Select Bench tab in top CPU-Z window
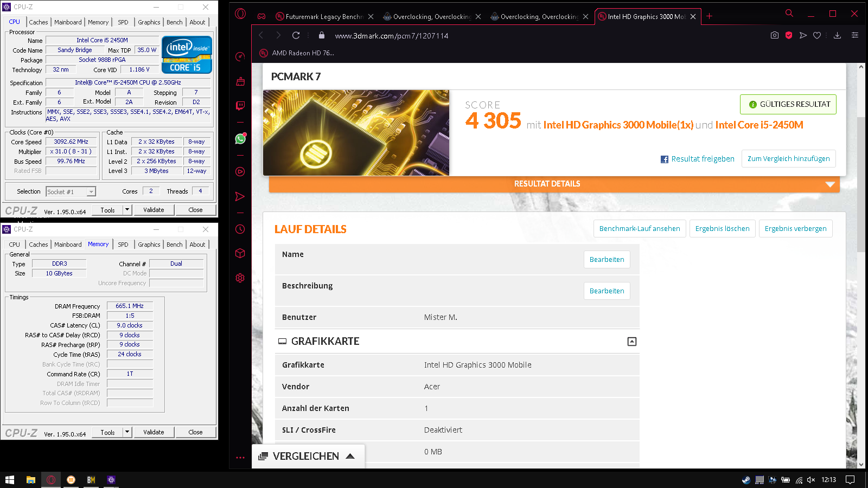 (x=175, y=22)
